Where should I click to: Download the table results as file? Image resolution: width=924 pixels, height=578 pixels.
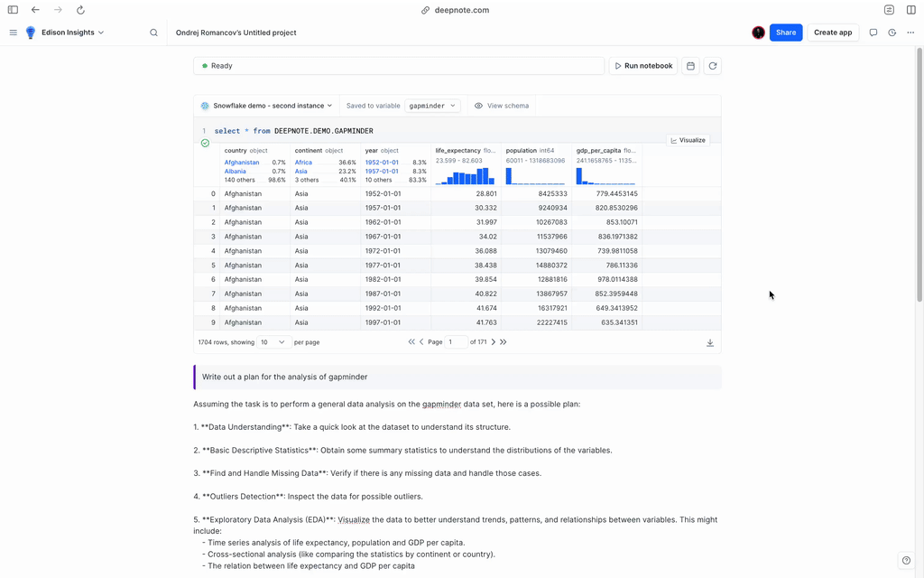pos(710,342)
